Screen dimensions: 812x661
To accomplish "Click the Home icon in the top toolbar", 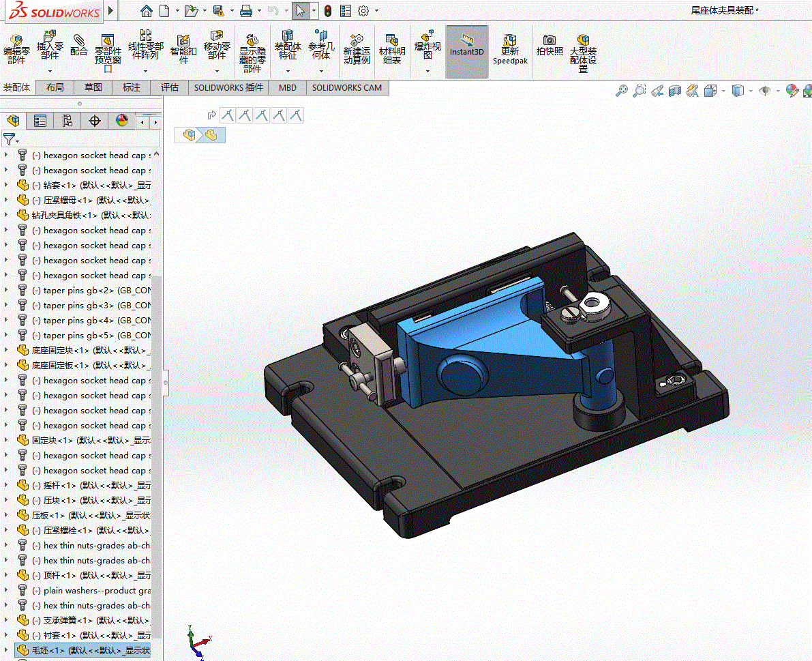I will point(146,11).
